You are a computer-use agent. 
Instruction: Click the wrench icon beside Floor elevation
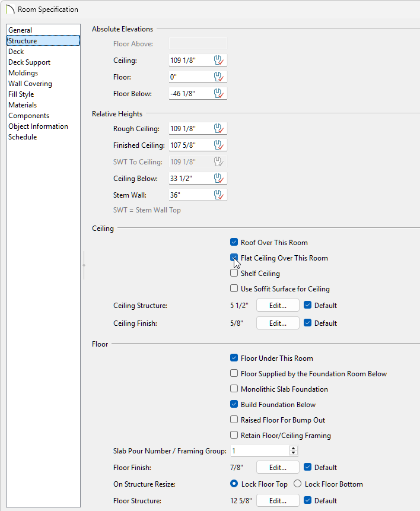coord(219,77)
